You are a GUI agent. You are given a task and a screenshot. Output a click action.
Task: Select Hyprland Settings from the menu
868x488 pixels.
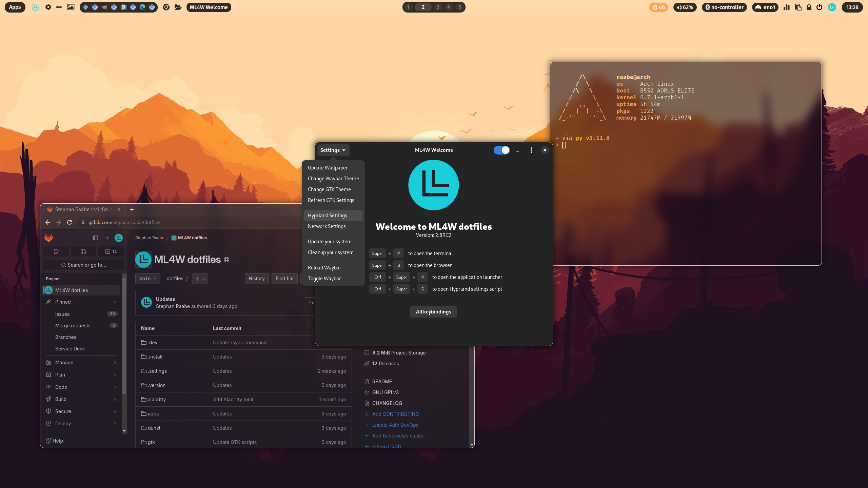[x=327, y=216]
